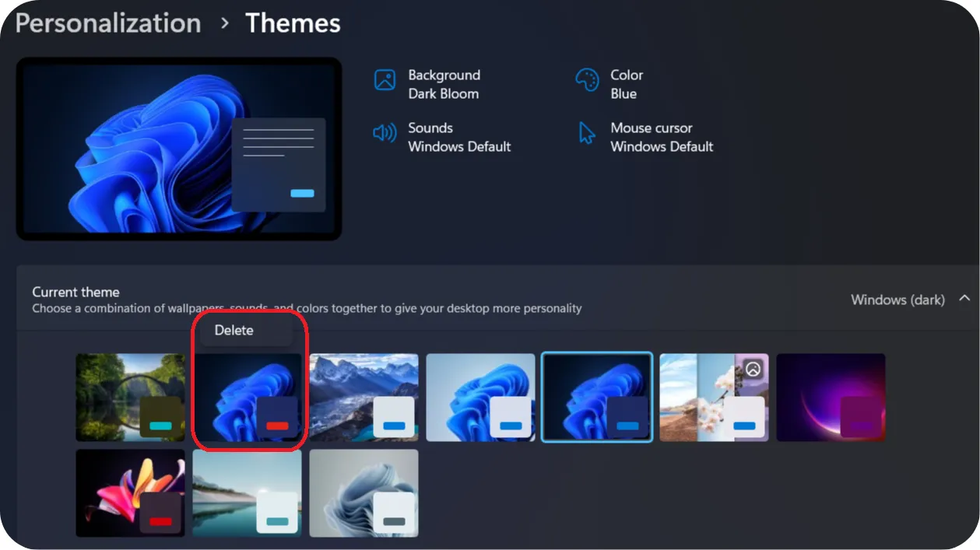Click the Windows (dark) theme label
980x550 pixels.
897,300
